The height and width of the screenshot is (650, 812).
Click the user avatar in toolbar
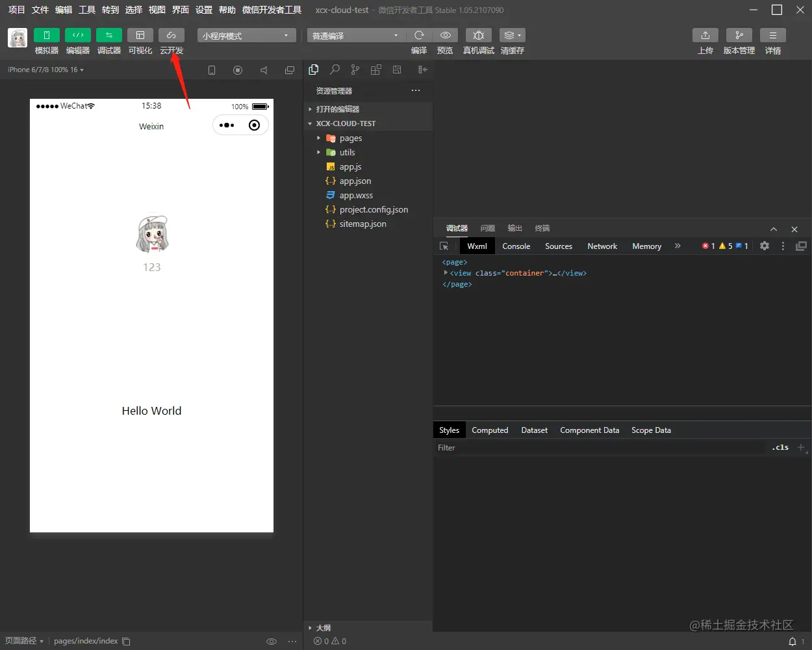18,38
